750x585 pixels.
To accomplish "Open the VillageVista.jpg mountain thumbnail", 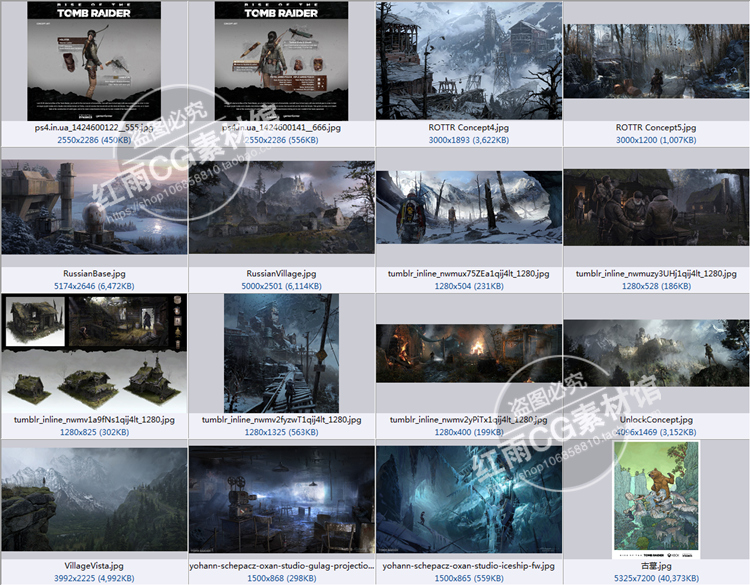I will 94,499.
